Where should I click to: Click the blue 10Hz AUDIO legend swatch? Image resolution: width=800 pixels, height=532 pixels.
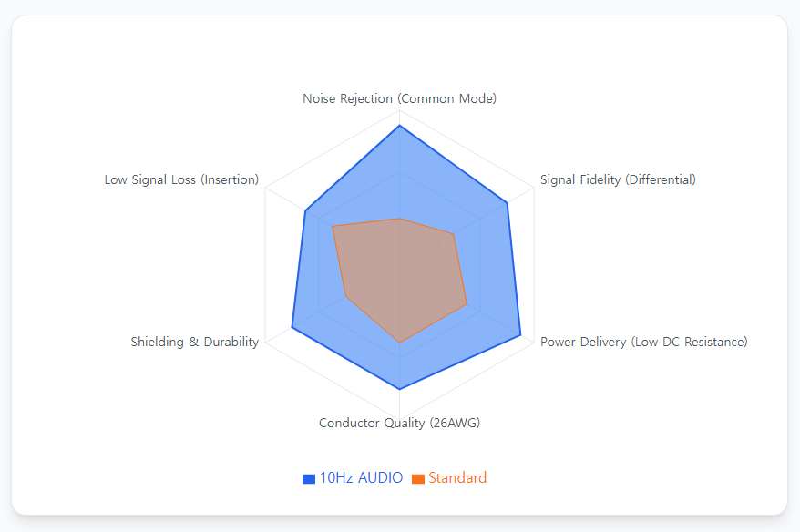309,478
